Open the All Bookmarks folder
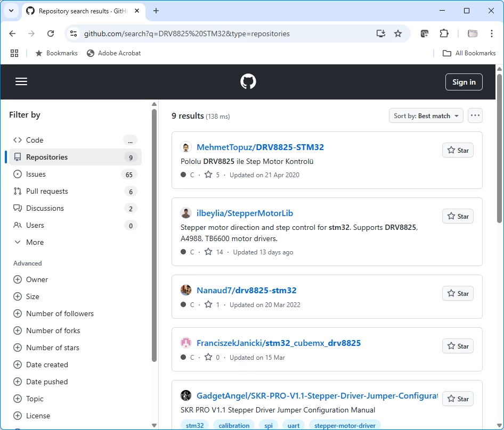 pos(469,53)
